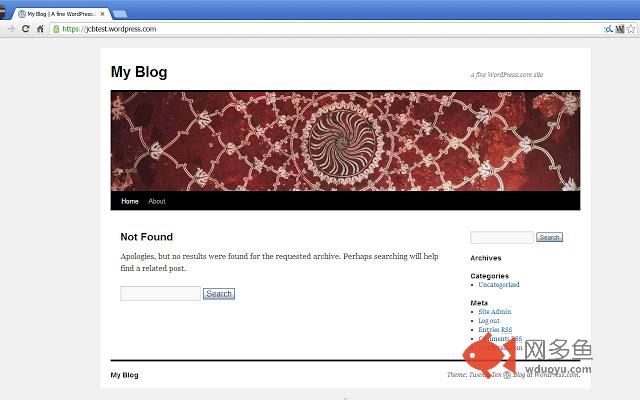Open a new browser tab
640x400 pixels.
120,14
